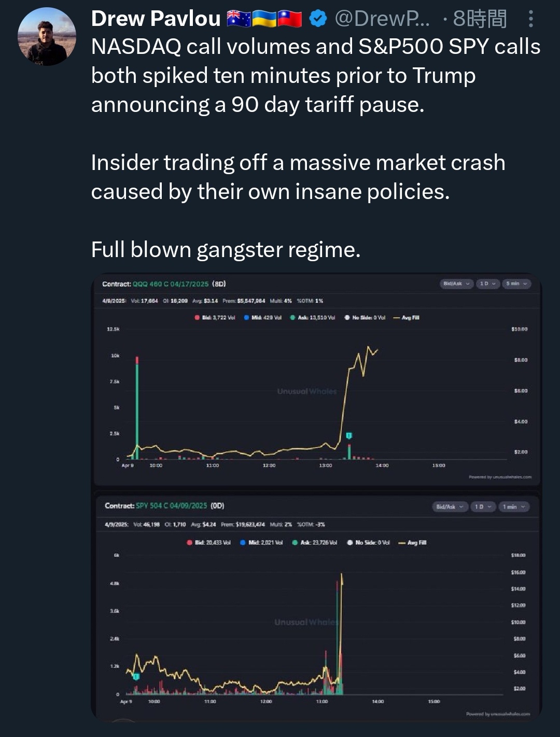Toggle Bid volume series in QQQ legend
This screenshot has width=560, height=737.
pyautogui.click(x=215, y=318)
